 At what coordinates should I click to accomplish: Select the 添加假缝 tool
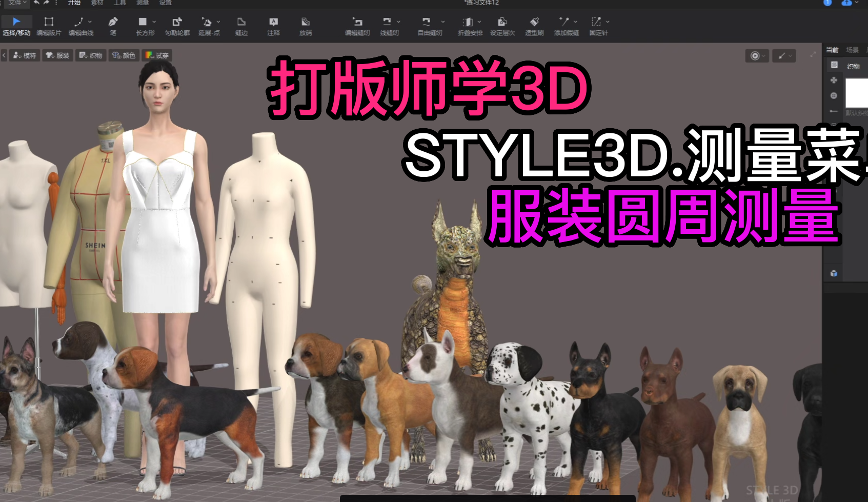click(x=566, y=26)
